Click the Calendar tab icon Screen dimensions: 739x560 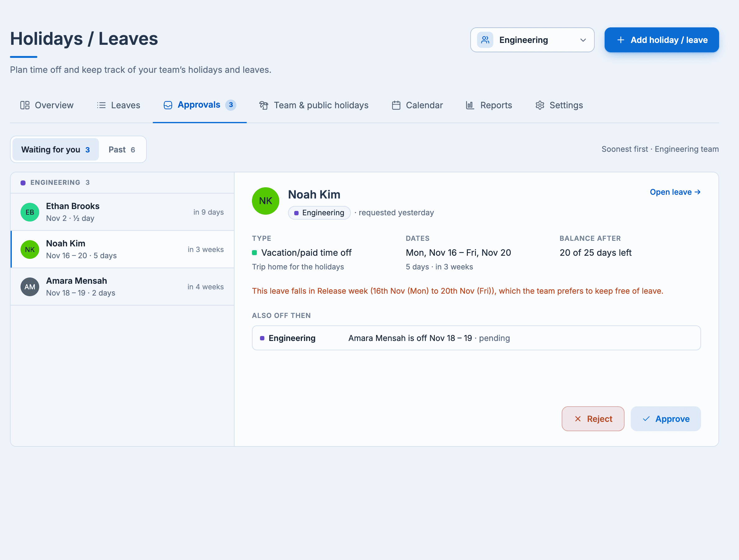396,105
